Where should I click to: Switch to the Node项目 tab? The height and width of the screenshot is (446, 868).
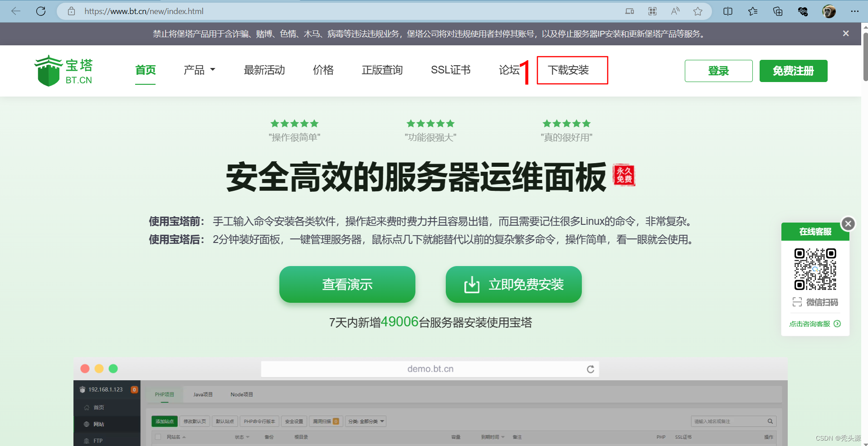coord(242,394)
